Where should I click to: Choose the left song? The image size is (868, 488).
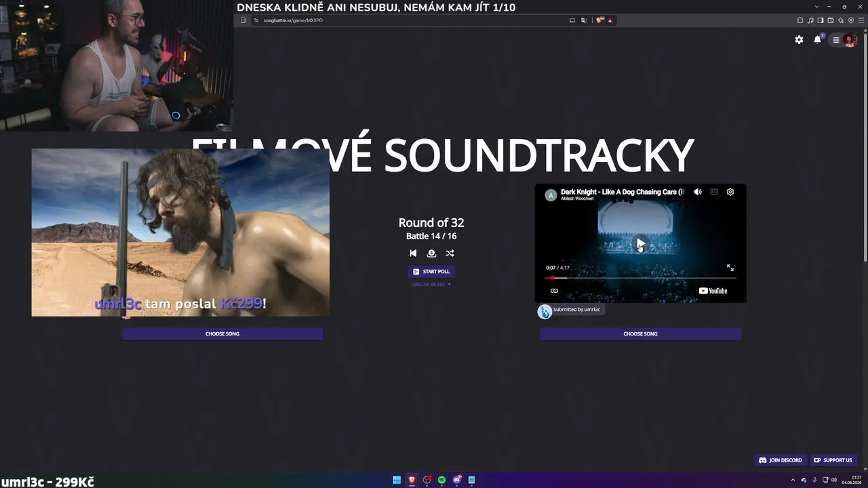[222, 333]
